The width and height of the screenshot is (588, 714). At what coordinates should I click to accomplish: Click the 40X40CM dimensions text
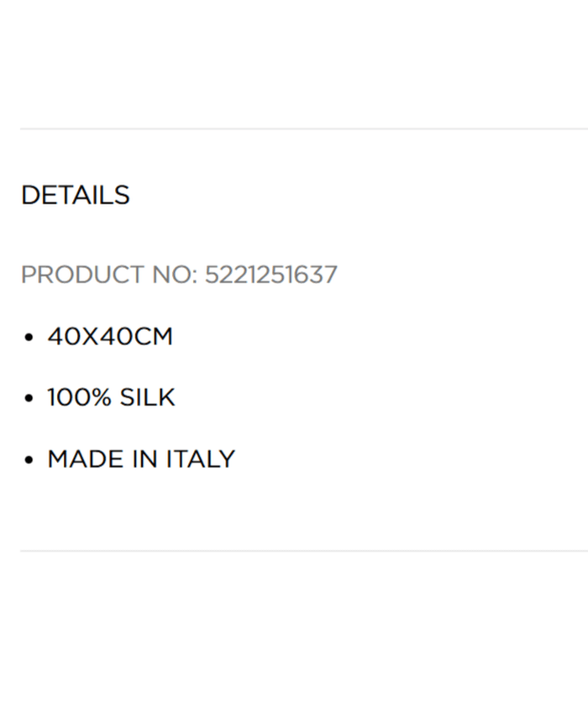110,337
